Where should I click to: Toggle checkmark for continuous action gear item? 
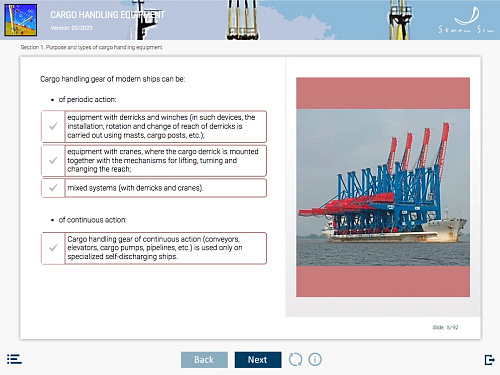coord(53,248)
